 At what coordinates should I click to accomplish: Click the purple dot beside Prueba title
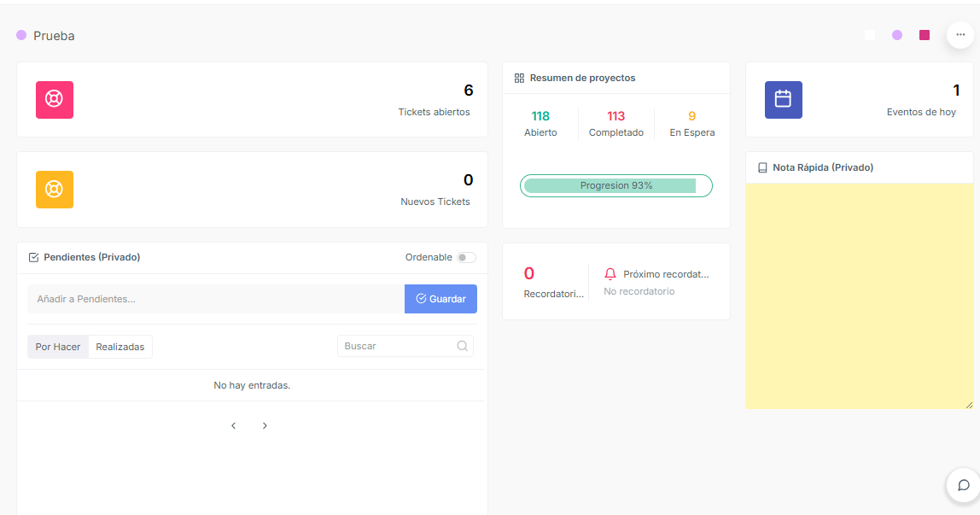click(x=21, y=35)
